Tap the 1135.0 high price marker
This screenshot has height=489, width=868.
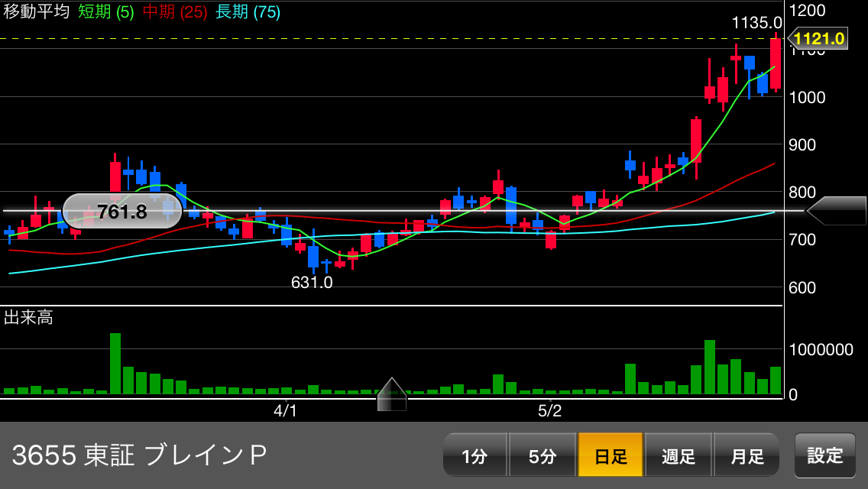(756, 23)
